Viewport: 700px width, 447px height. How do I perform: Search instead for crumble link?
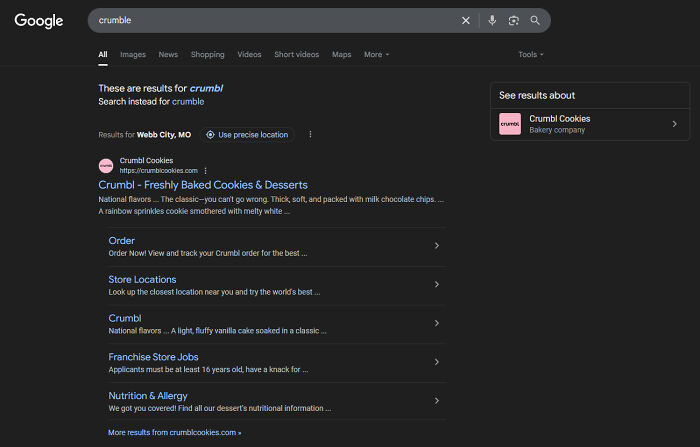click(x=188, y=102)
